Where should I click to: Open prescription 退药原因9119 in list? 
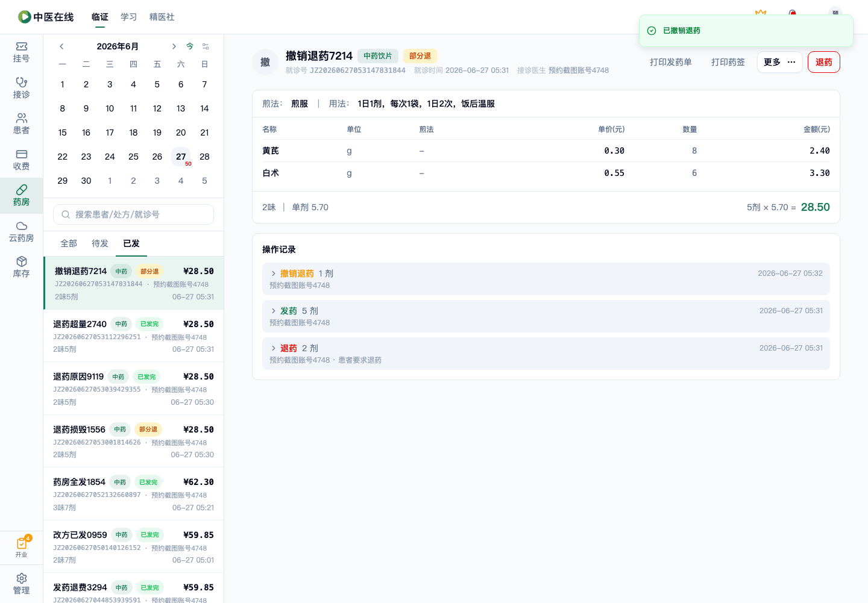[133, 389]
